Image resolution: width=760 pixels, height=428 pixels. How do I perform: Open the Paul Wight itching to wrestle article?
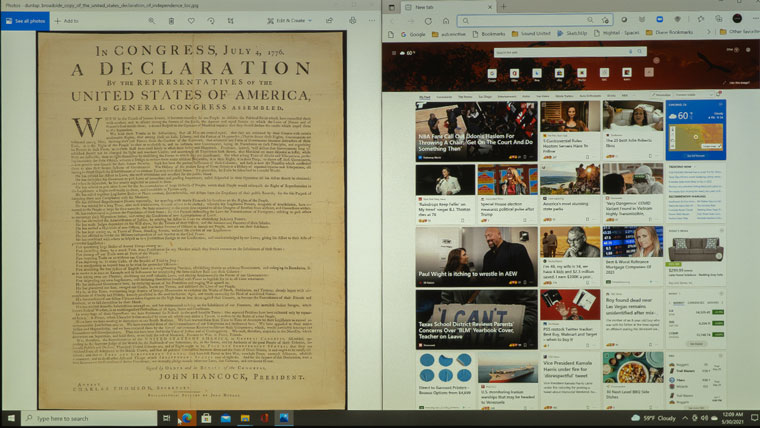click(x=476, y=256)
